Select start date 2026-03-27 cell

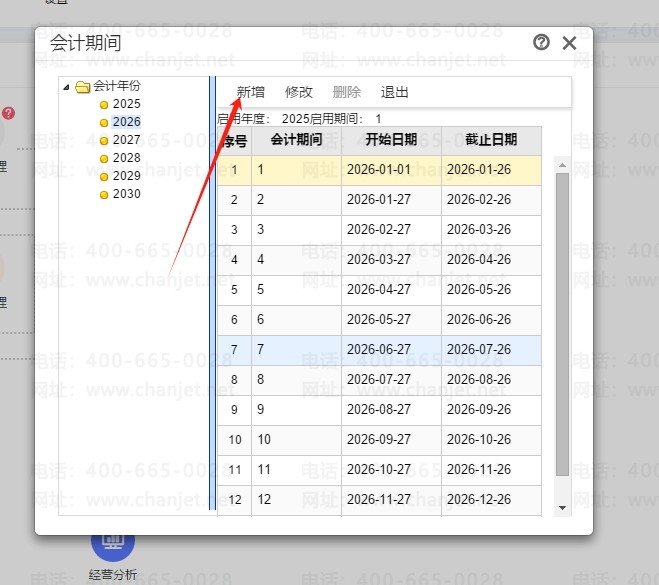coord(391,260)
